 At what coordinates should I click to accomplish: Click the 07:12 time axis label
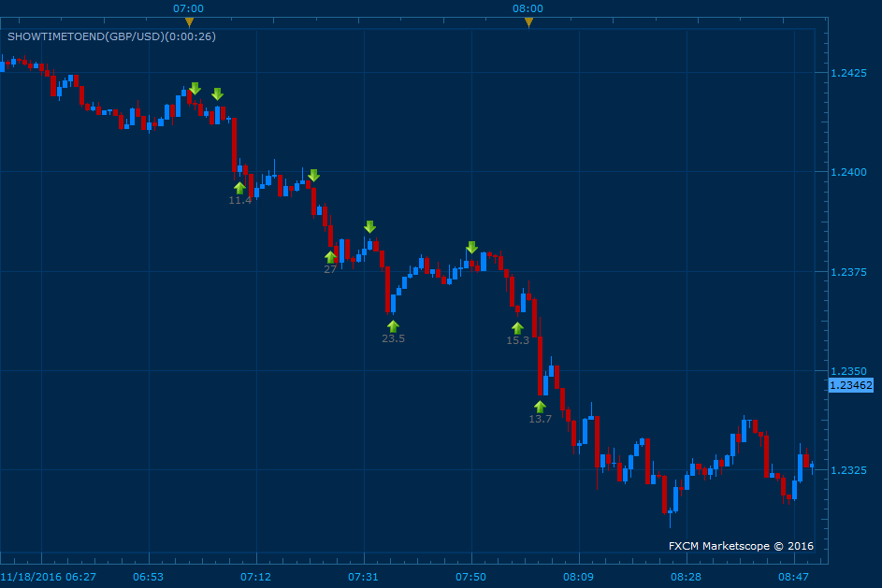(x=256, y=577)
